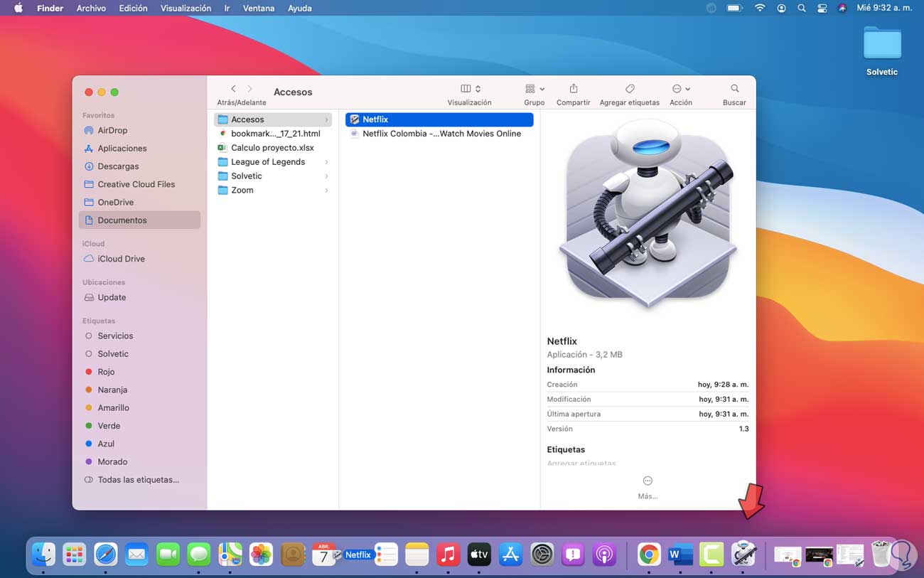Open the Apple menu
The width and height of the screenshot is (924, 578).
coord(18,8)
